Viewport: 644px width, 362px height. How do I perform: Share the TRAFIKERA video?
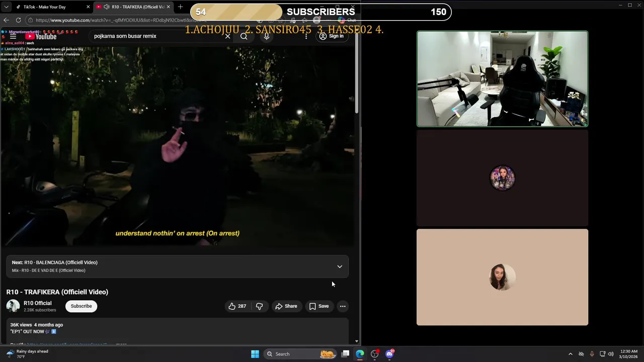tap(286, 306)
